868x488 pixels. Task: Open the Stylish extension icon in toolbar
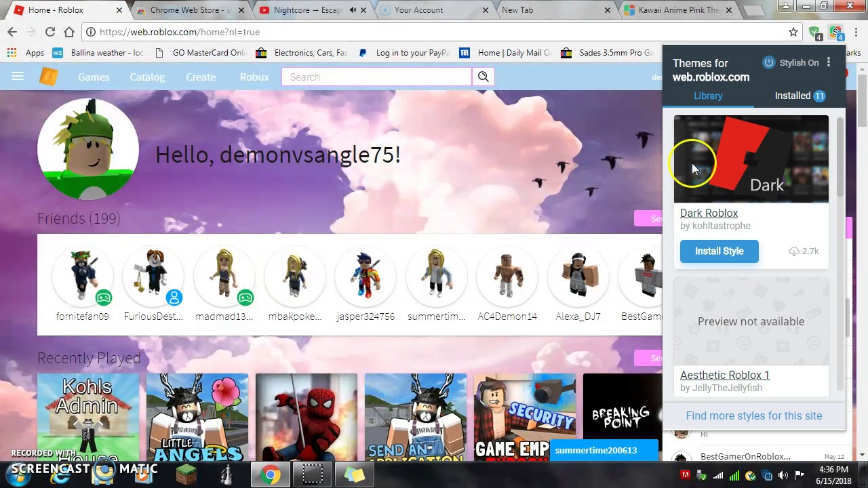pyautogui.click(x=835, y=32)
